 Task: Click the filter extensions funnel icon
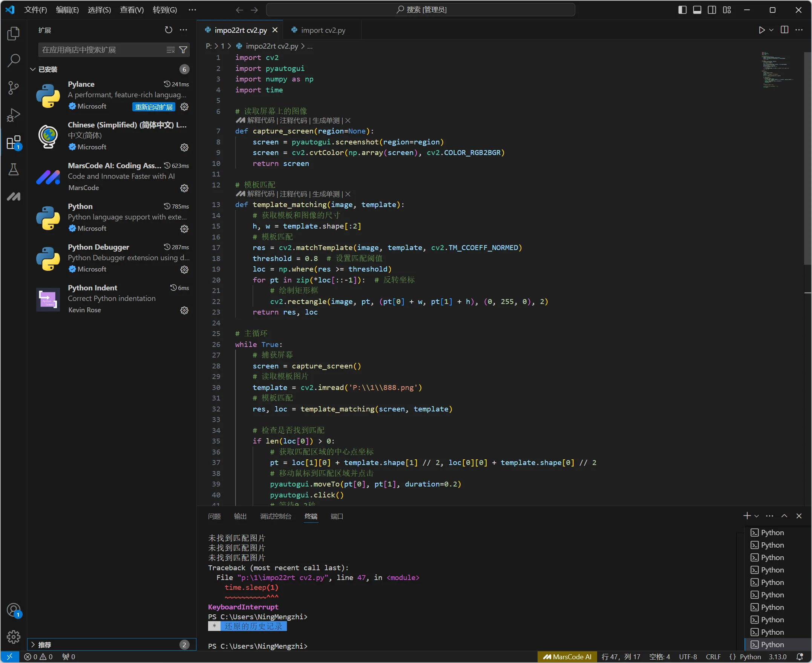(183, 50)
